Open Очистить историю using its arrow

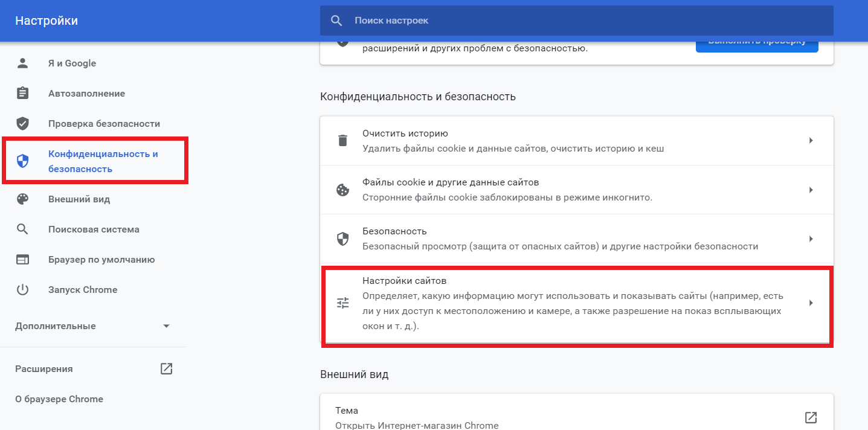click(x=811, y=141)
